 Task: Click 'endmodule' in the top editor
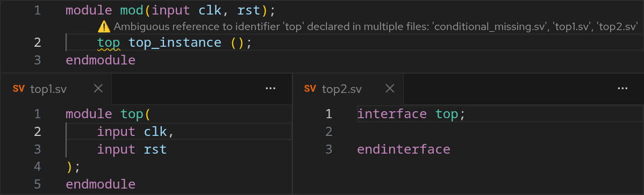coord(101,60)
